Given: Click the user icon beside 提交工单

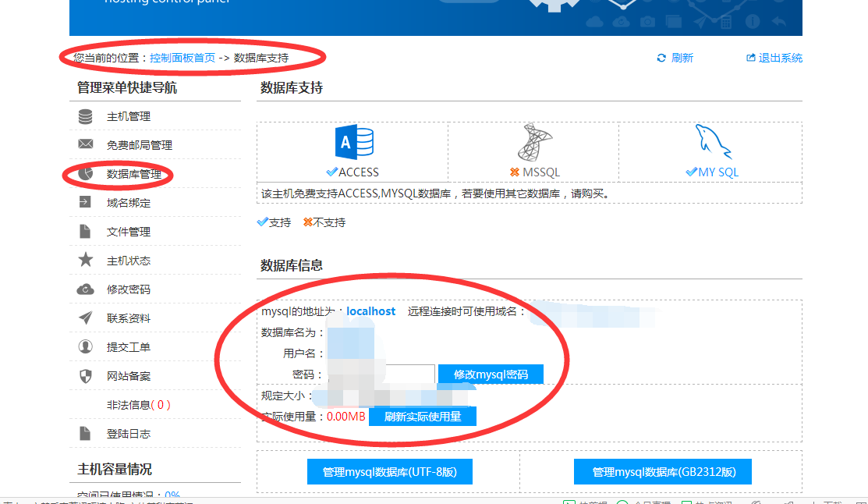Looking at the screenshot, I should click(85, 347).
